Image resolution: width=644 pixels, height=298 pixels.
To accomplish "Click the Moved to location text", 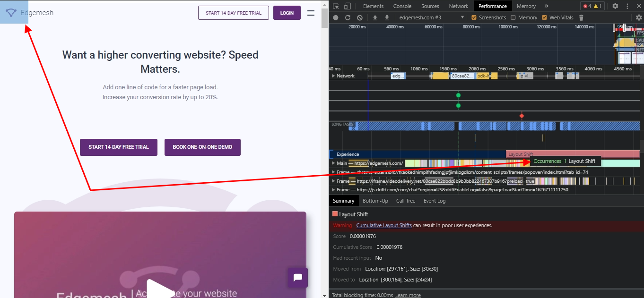I will coord(395,280).
